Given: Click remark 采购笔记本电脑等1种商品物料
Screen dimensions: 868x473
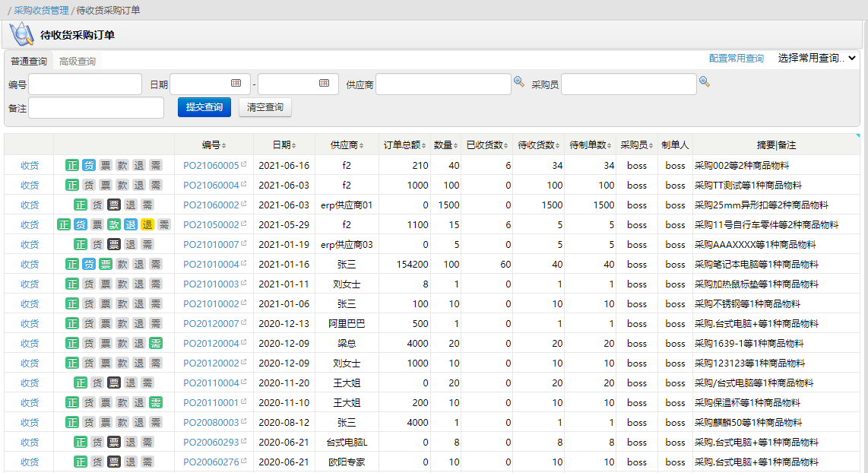Looking at the screenshot, I should (756, 264).
